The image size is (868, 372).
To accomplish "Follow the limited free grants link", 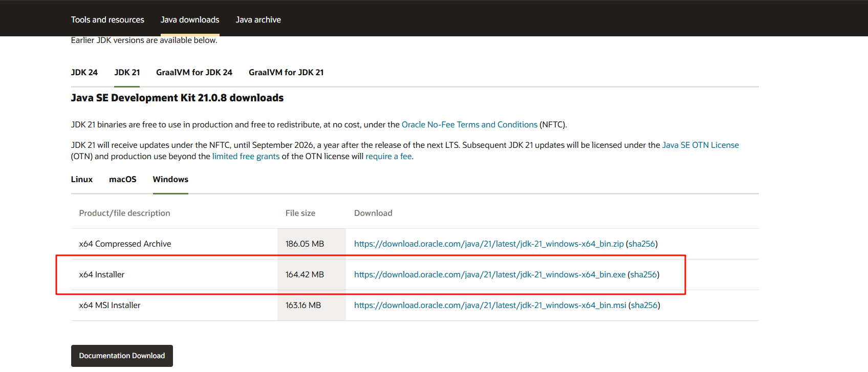I will (246, 156).
